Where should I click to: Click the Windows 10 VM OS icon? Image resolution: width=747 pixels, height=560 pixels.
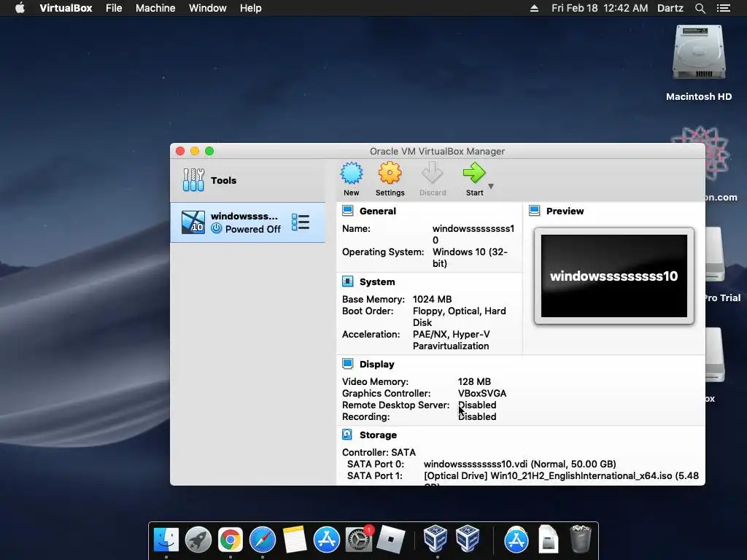point(193,222)
